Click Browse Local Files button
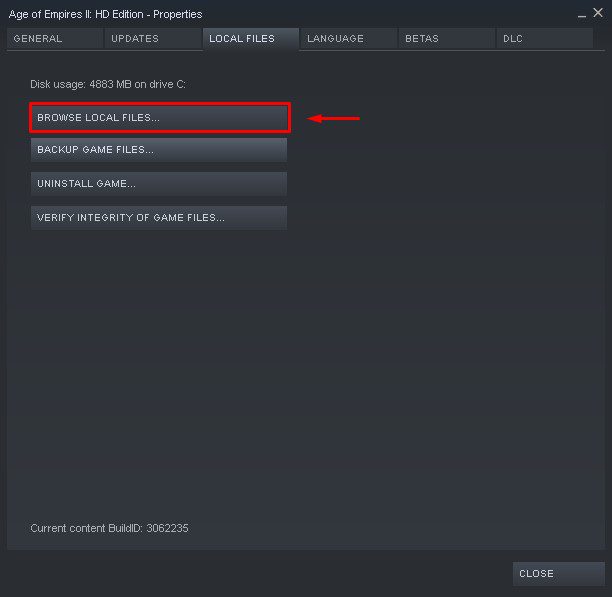The image size is (612, 597). tap(159, 117)
